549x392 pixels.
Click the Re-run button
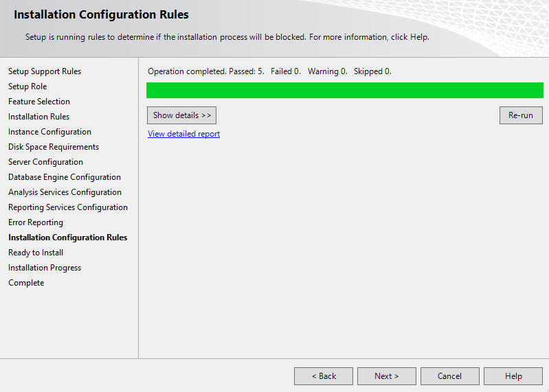coord(520,115)
